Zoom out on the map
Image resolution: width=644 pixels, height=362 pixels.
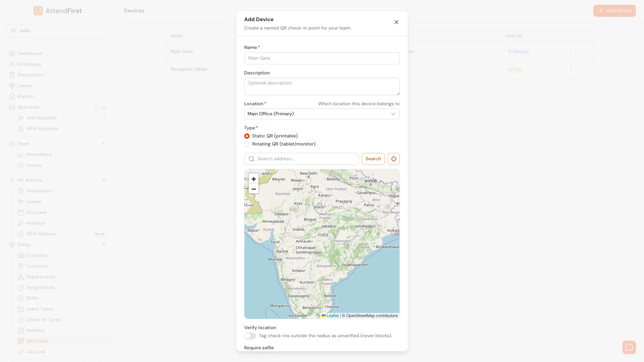pos(254,189)
